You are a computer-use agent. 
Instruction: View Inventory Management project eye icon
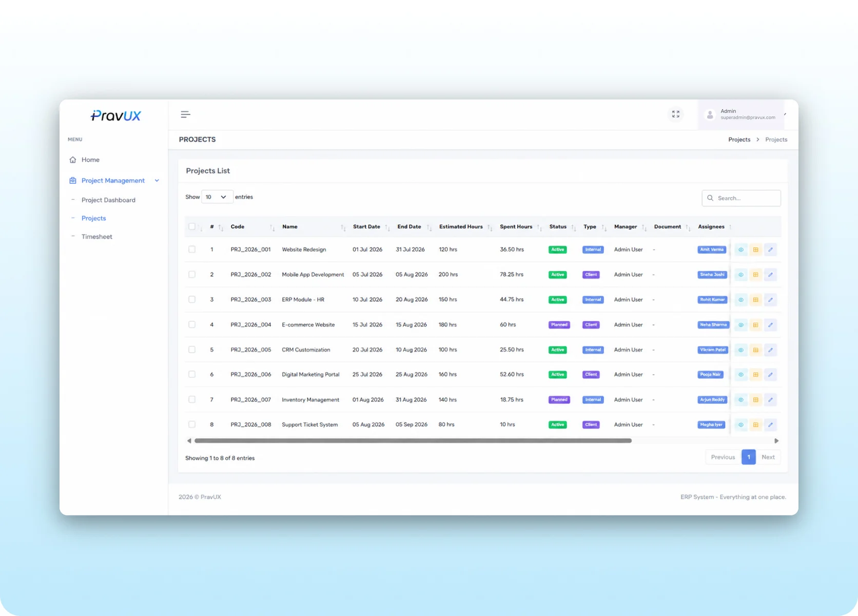(x=740, y=400)
